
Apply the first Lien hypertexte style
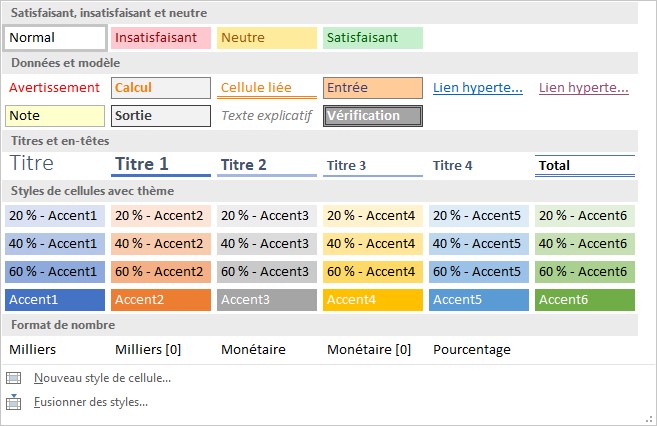[x=478, y=88]
